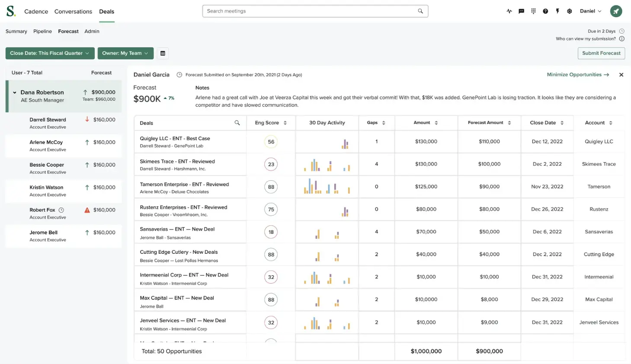This screenshot has width=631, height=364.
Task: Open 30 day activity chart for Quigley LLC
Action: coord(345,144)
